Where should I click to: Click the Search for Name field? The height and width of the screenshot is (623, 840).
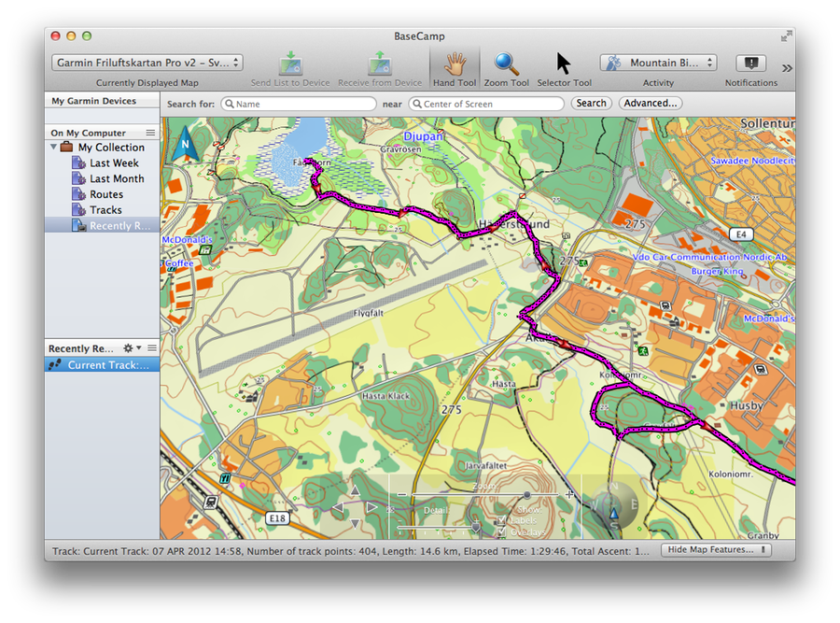[x=299, y=104]
